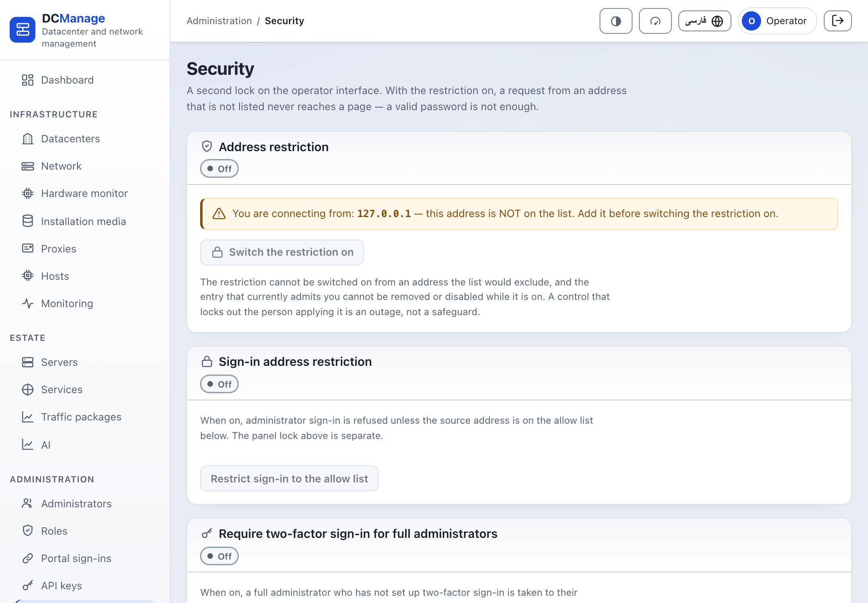The height and width of the screenshot is (603, 868).
Task: Open Portal sign-ins in the sidebar
Action: [76, 558]
